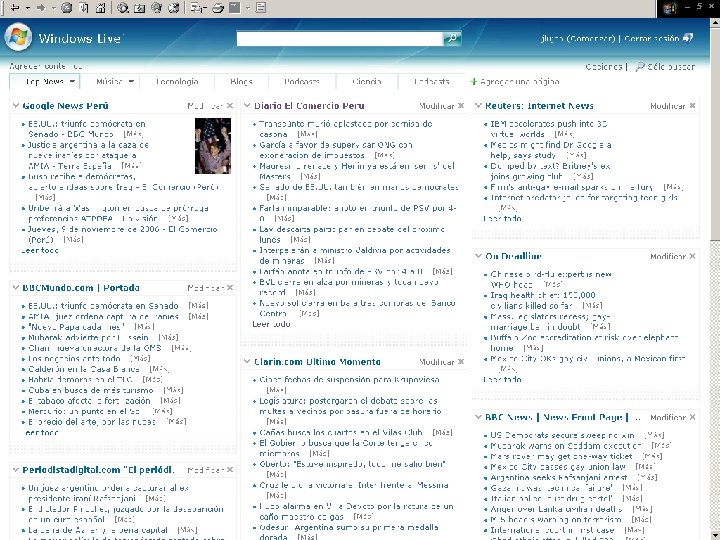Close the Periodistadigital.com module
This screenshot has height=540, width=720.
coord(230,470)
